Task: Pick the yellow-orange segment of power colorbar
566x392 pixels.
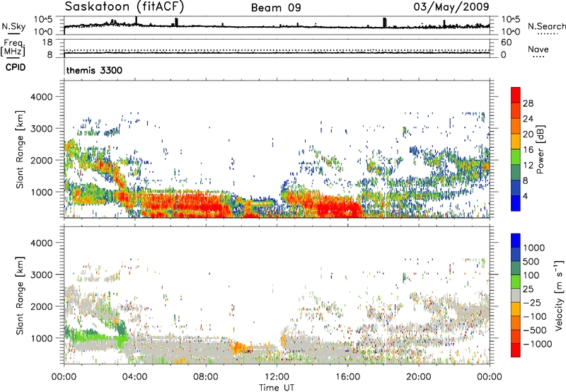Action: [516, 142]
